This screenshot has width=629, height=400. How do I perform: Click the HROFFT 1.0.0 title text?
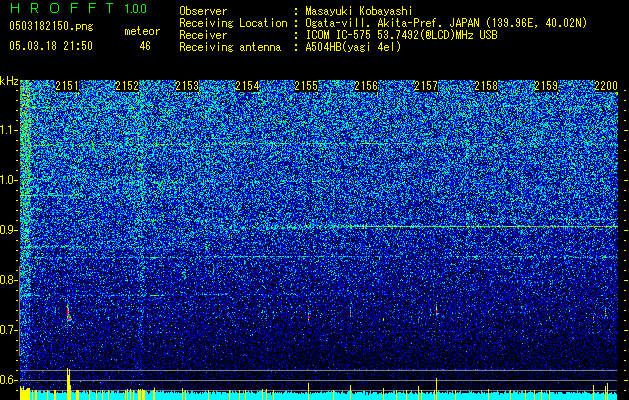[78, 8]
